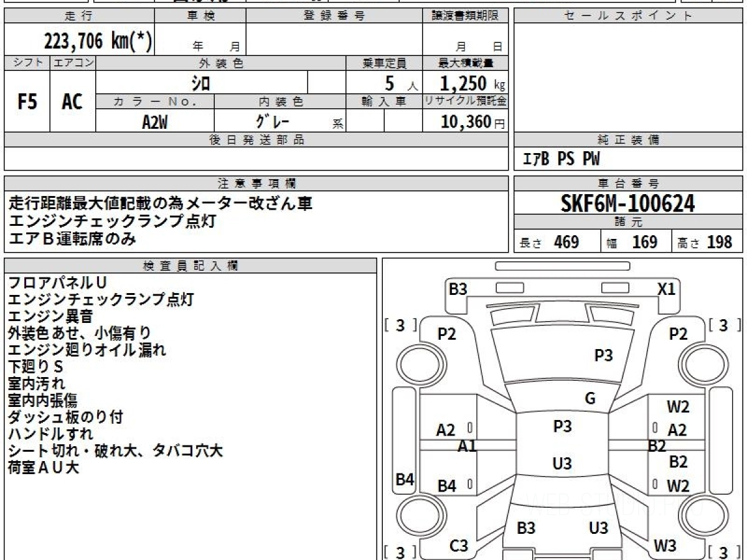Select the length spec "長さ 469"
Viewport: 747px width, 560px height.
click(x=549, y=242)
